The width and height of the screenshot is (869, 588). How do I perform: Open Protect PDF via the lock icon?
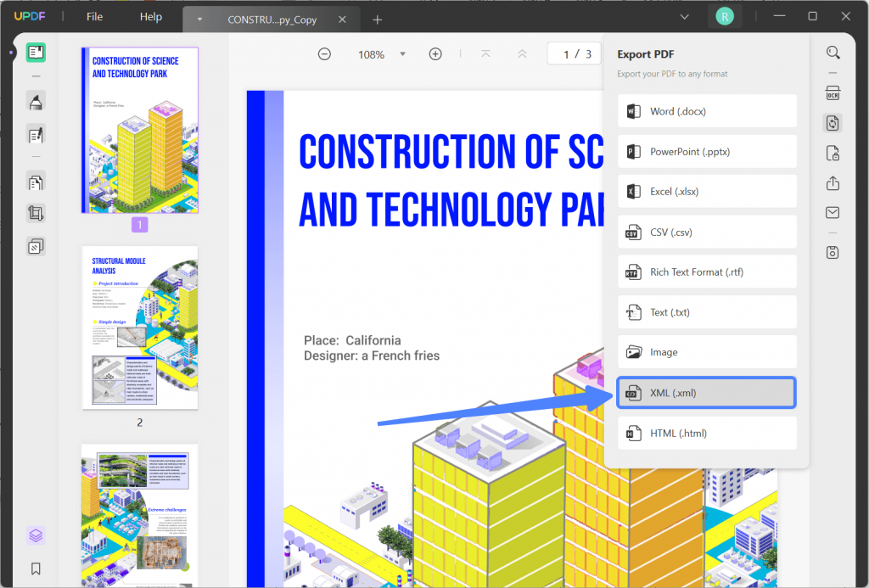click(833, 153)
